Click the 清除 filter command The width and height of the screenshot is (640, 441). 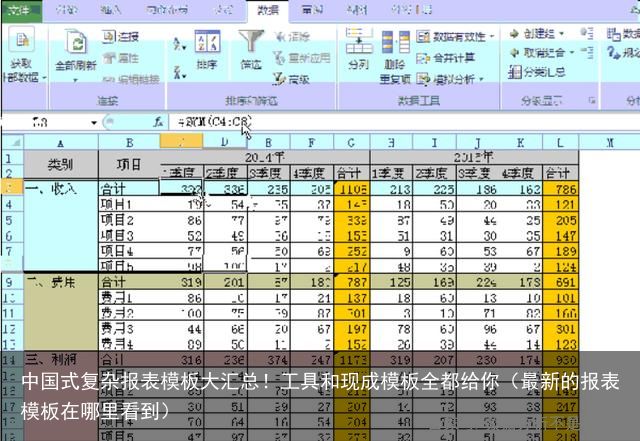tap(293, 37)
